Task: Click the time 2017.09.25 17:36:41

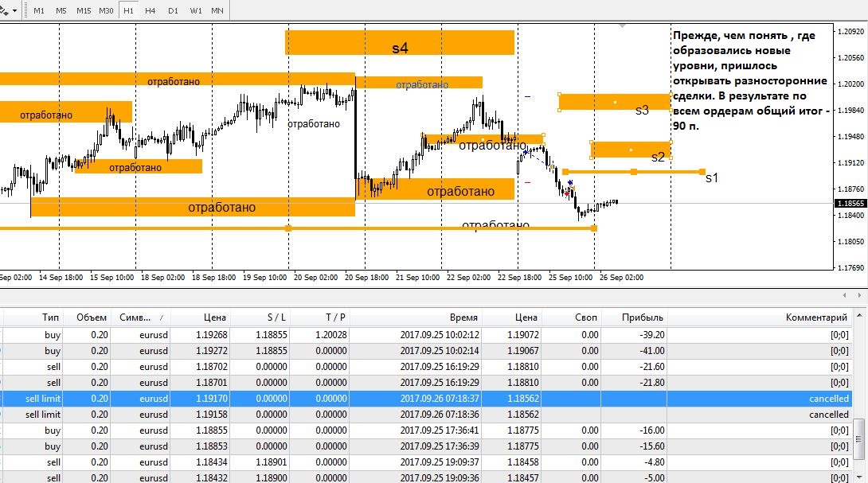Action: pyautogui.click(x=440, y=430)
